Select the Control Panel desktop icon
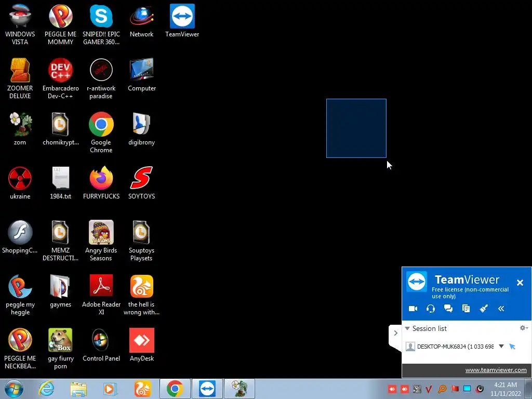The height and width of the screenshot is (399, 532). [101, 344]
